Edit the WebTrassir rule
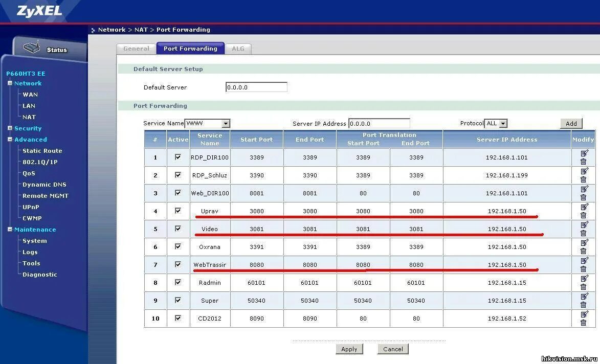The image size is (600, 364). click(x=584, y=261)
